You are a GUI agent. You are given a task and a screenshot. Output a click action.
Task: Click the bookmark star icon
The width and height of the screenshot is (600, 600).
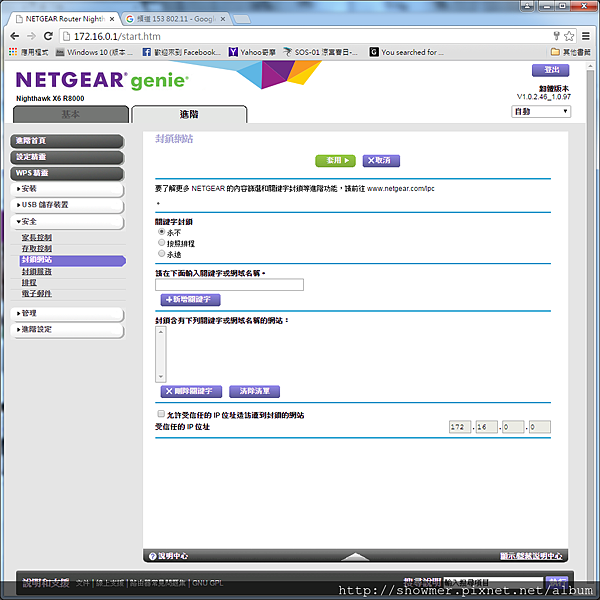pos(569,36)
